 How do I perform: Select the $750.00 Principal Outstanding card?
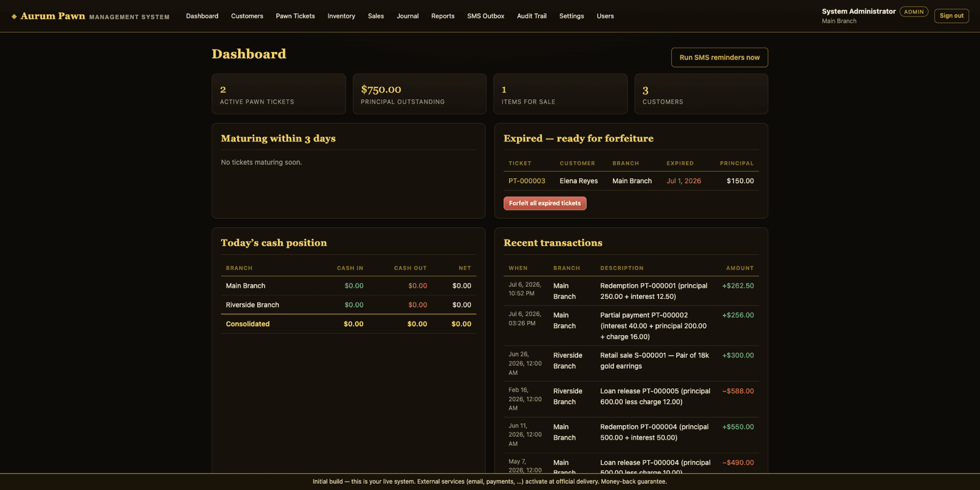click(x=420, y=94)
